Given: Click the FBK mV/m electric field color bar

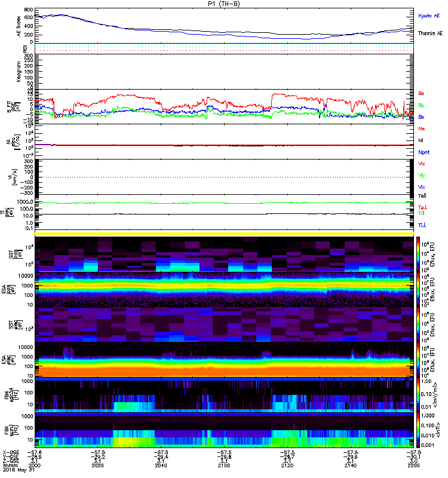Looking at the screenshot, I should coord(418,395).
